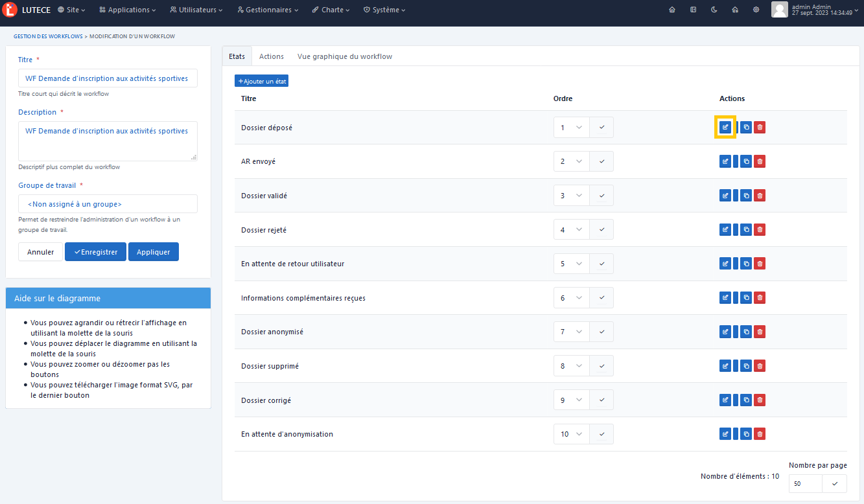Switch to "Vue graphique du workflow" tab
This screenshot has width=864, height=504.
coord(344,56)
